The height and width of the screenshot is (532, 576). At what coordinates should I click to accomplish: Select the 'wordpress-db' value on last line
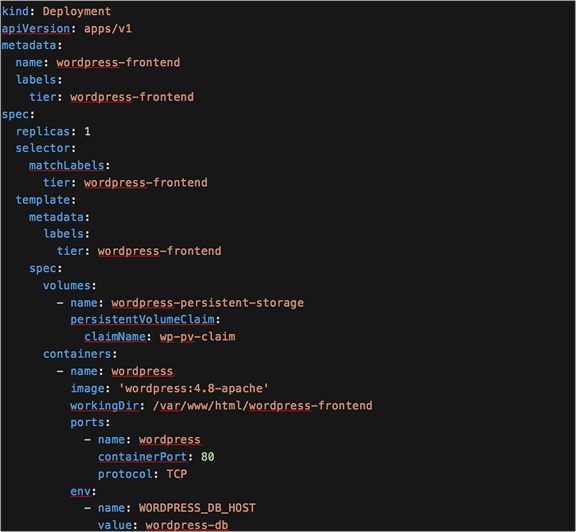187,525
